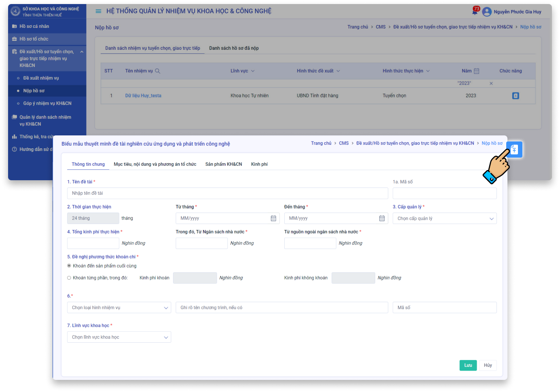This screenshot has width=560, height=392.
Task: Click Quản lý danh sách nhiệm vụ icon
Action: point(15,117)
